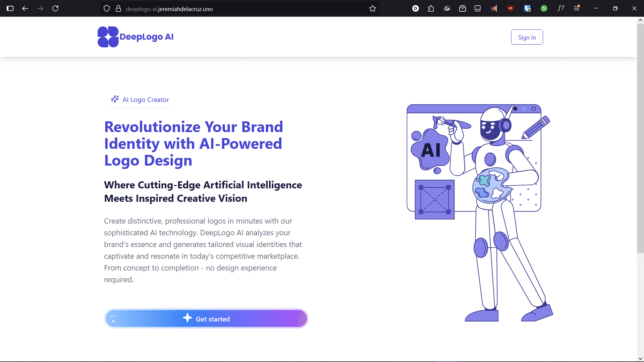Click the Sign In button
Viewport: 644px width, 362px height.
tap(527, 37)
